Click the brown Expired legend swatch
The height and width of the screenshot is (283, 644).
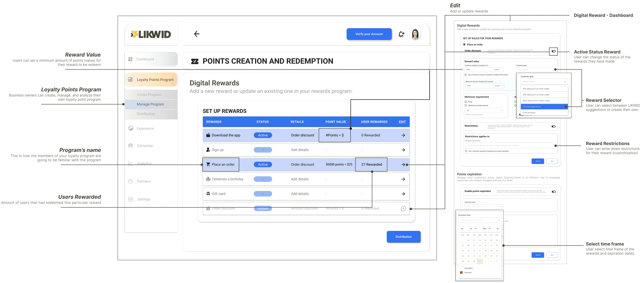(x=461, y=273)
